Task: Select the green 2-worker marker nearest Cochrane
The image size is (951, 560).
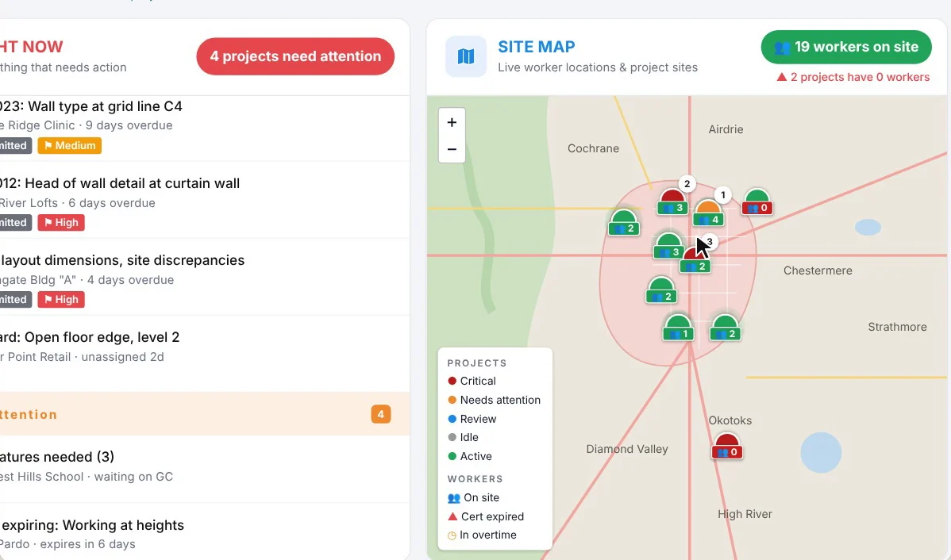Action: point(623,222)
